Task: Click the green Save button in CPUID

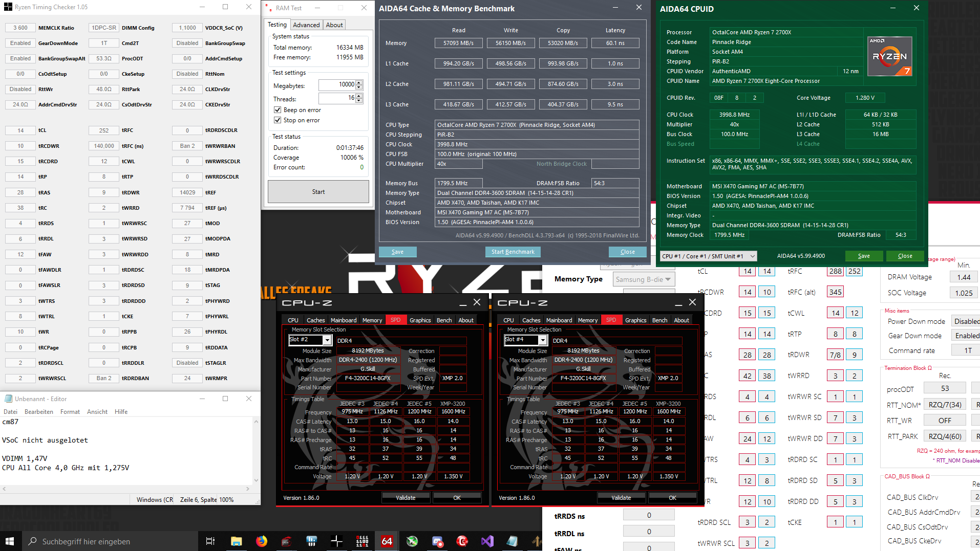Action: (x=864, y=256)
